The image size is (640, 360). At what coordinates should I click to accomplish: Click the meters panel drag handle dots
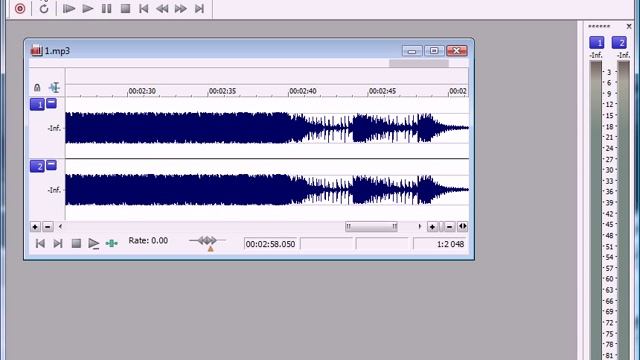point(599,27)
